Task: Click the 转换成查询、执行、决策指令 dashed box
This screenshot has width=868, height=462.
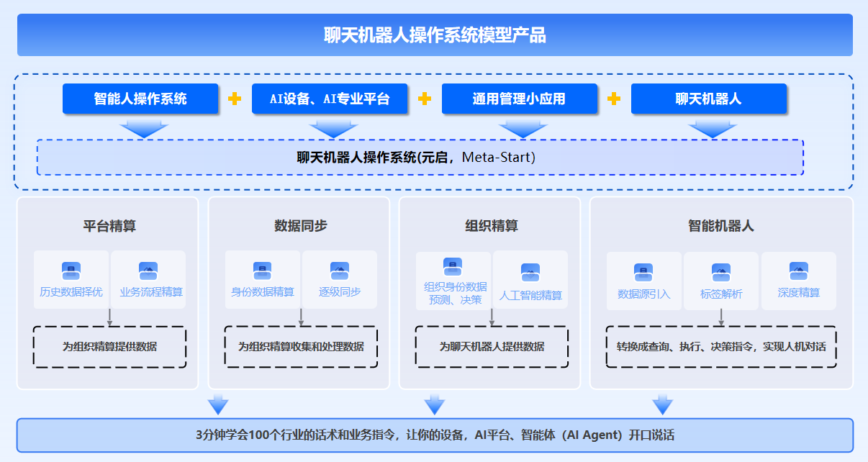Action: tap(720, 347)
